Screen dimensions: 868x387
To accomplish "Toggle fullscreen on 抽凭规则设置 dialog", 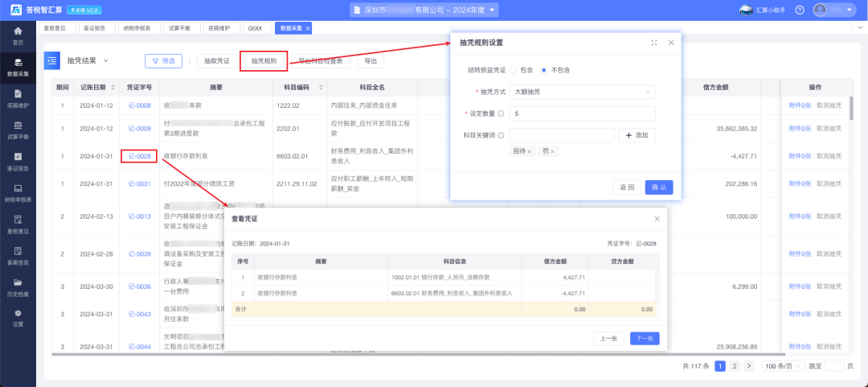I will pyautogui.click(x=653, y=43).
